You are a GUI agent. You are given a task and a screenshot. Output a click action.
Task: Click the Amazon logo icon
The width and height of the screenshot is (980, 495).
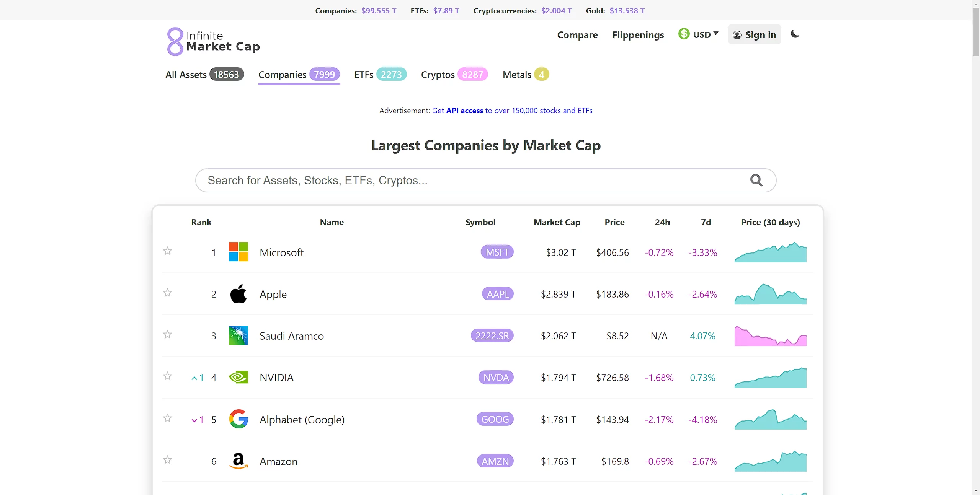tap(238, 461)
